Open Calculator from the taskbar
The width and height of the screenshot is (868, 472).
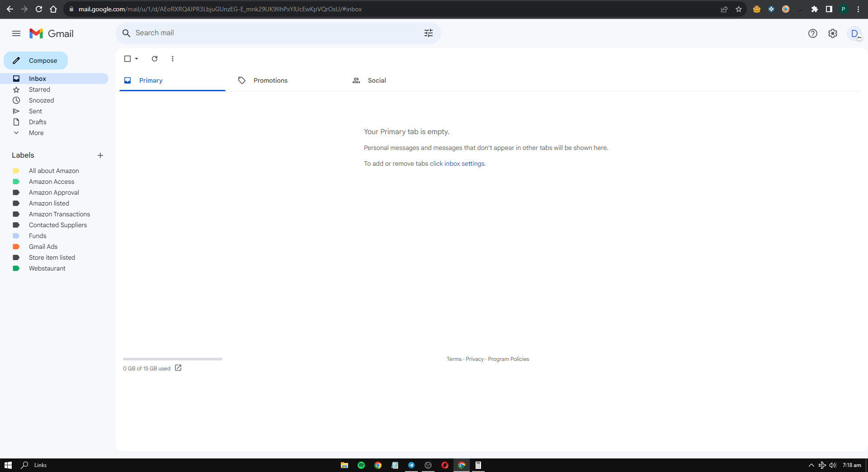(x=478, y=465)
